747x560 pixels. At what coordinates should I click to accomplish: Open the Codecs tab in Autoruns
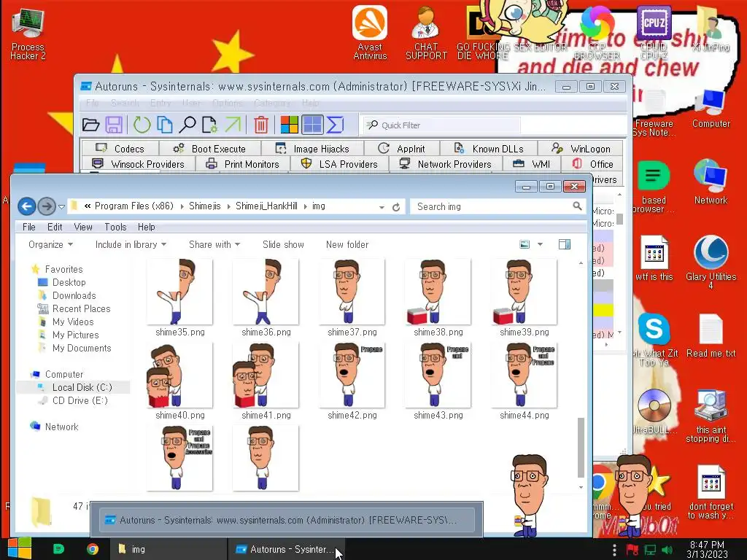tap(120, 149)
